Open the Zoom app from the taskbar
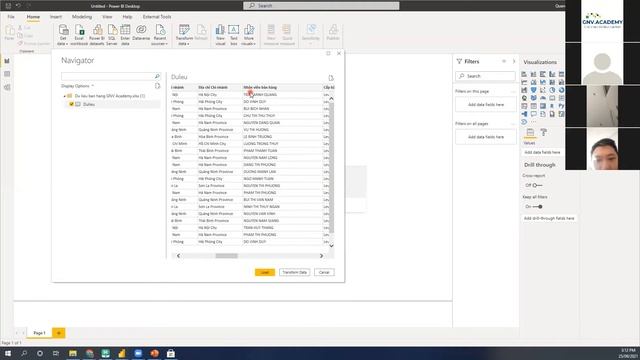This screenshot has width=640, height=360. 138,353
